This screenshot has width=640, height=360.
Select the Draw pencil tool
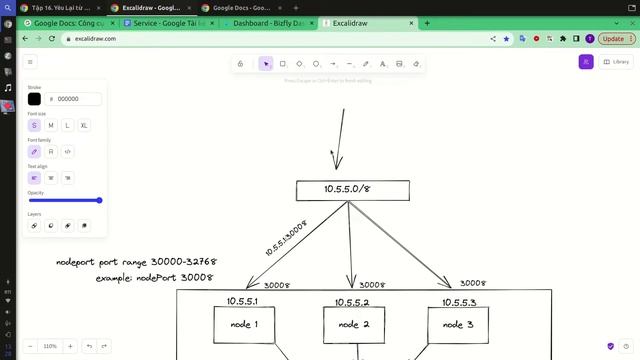(x=366, y=64)
